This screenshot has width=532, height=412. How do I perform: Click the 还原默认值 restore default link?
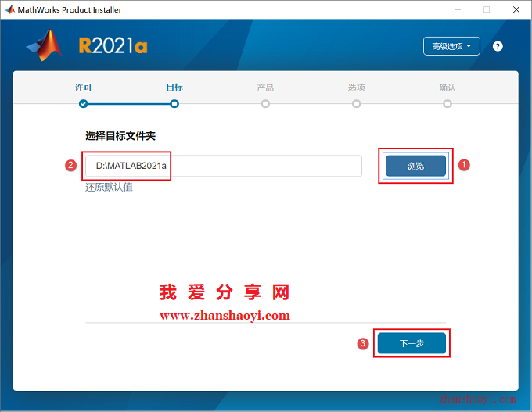pos(109,187)
